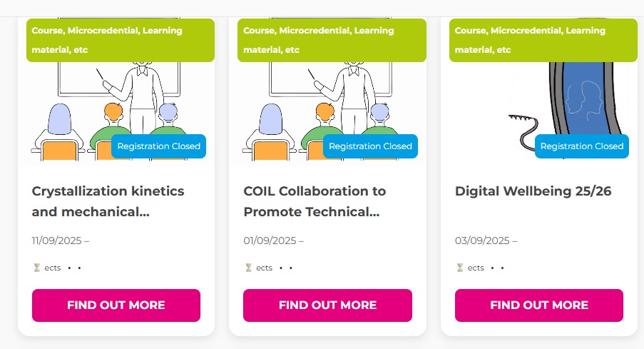Select Digital Wellbeing 25/26 course title
The image size is (644, 349).
pos(533,191)
